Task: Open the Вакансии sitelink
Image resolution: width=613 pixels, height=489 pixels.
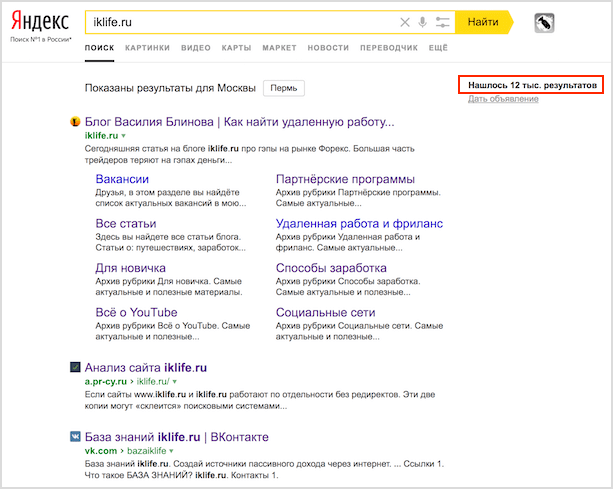Action: pyautogui.click(x=122, y=179)
